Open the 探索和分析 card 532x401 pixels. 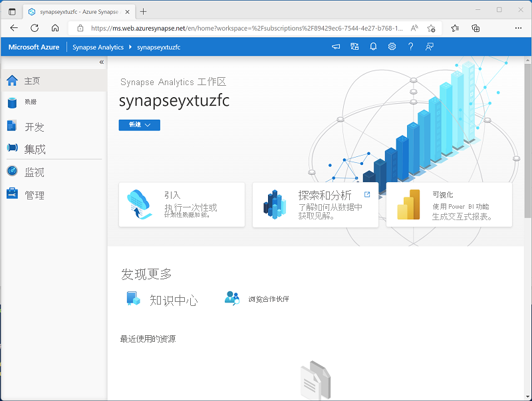click(x=315, y=205)
